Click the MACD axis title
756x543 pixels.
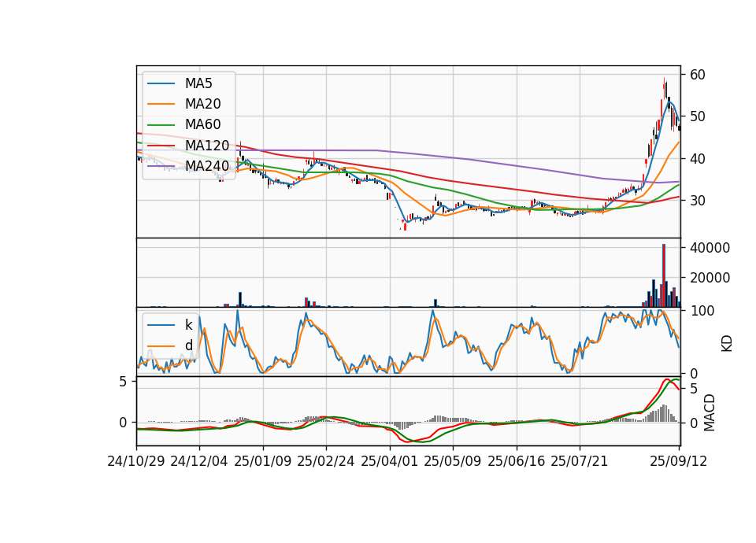(709, 412)
